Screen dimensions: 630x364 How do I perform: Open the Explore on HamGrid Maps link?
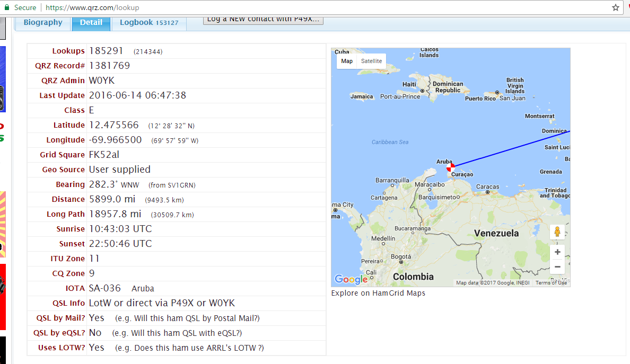pos(378,293)
